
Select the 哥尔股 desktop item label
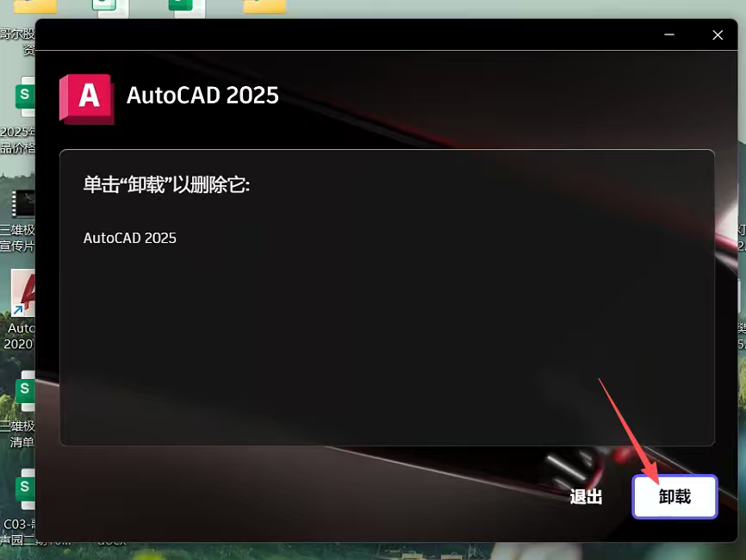[19, 34]
